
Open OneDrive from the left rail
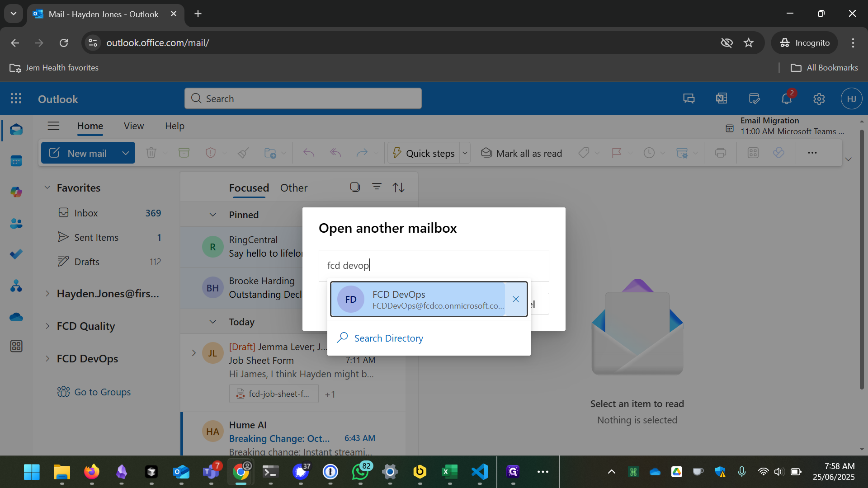[x=16, y=317]
